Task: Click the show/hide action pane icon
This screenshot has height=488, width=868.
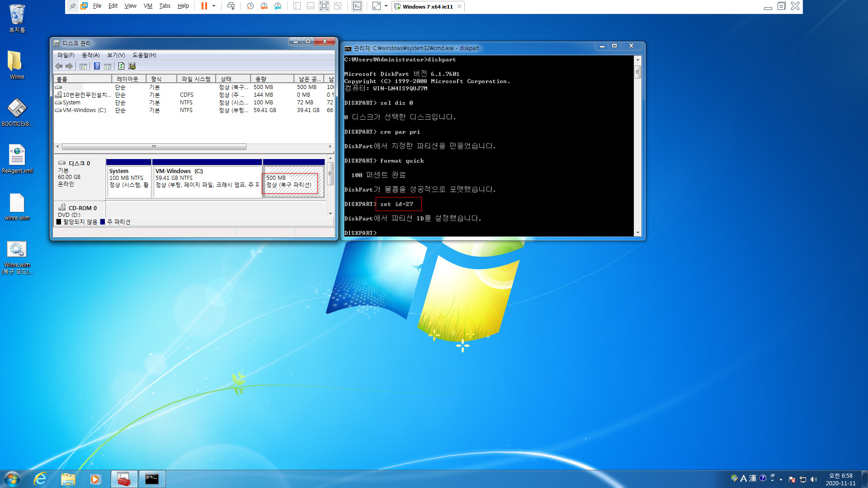Action: 108,66
